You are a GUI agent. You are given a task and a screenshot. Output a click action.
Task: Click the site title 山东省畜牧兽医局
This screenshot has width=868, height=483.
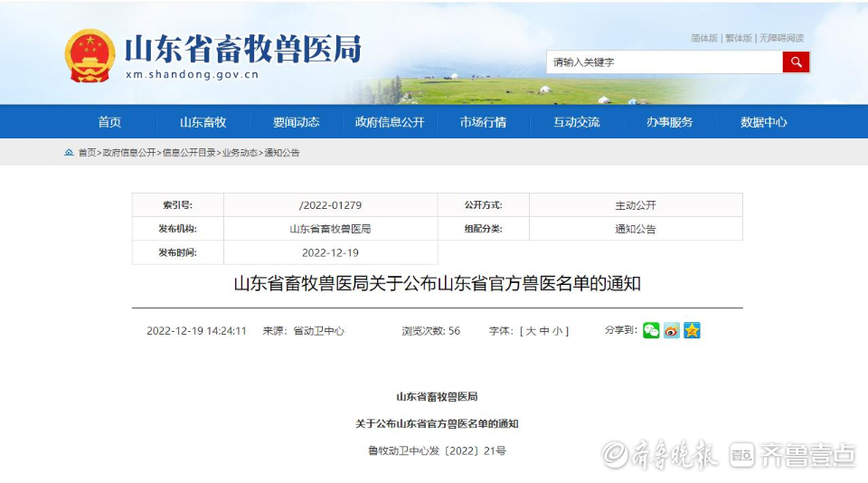pyautogui.click(x=243, y=49)
